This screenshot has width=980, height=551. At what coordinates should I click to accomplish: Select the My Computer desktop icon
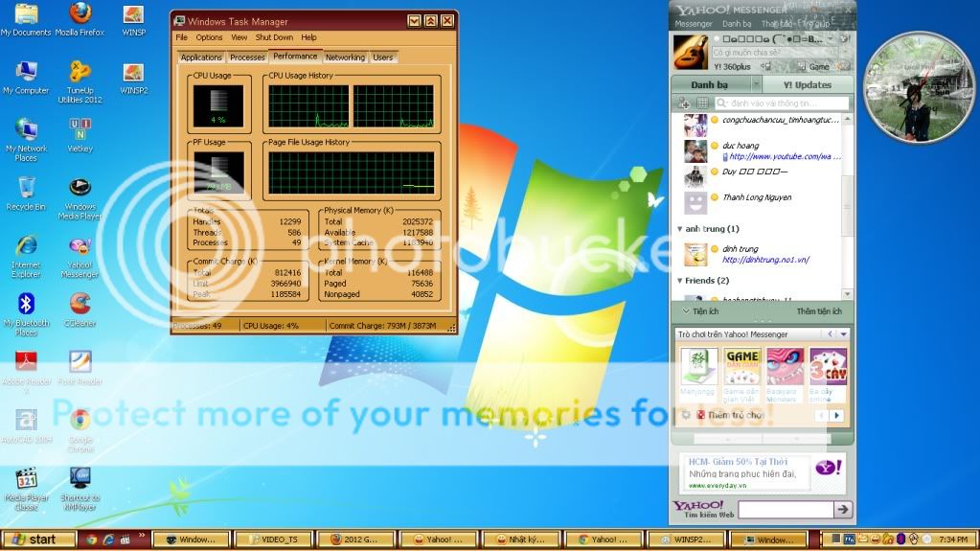click(26, 79)
